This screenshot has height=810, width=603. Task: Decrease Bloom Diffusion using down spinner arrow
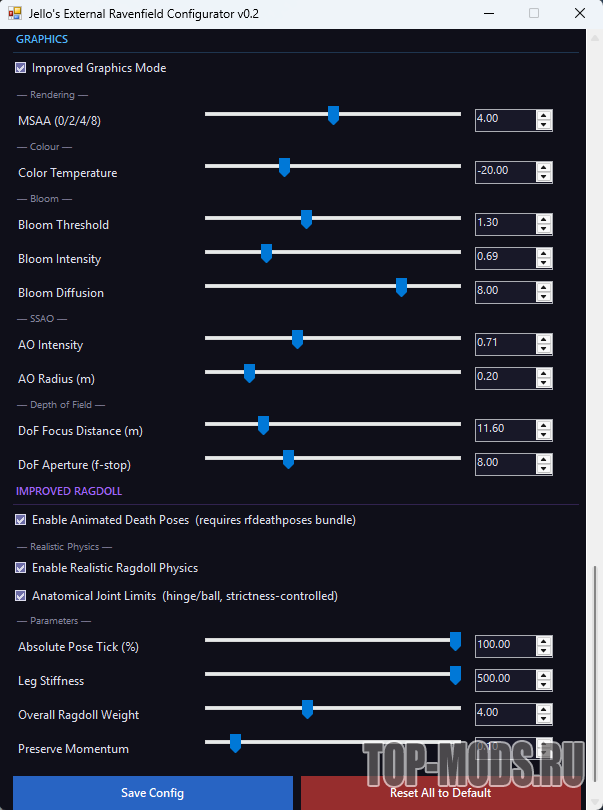tap(543, 297)
